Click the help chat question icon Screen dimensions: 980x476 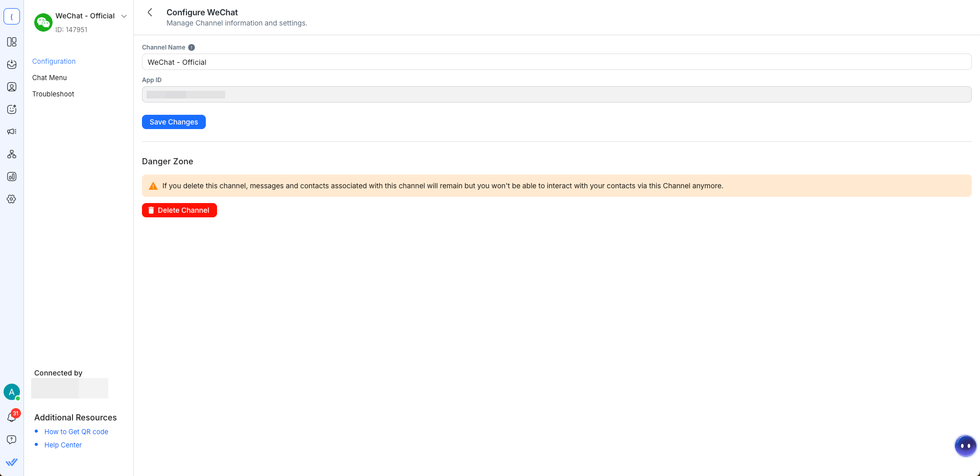coord(12,440)
